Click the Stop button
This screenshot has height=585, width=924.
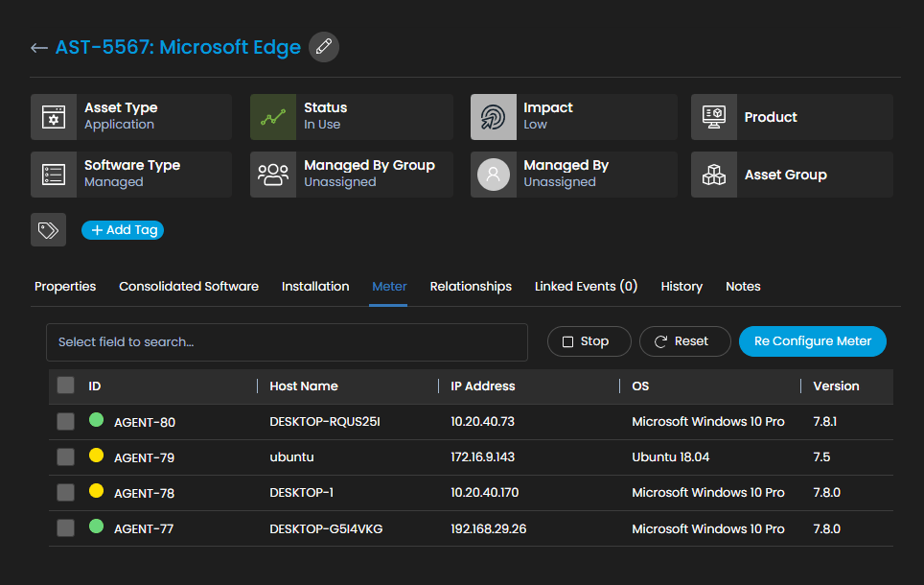tap(589, 341)
